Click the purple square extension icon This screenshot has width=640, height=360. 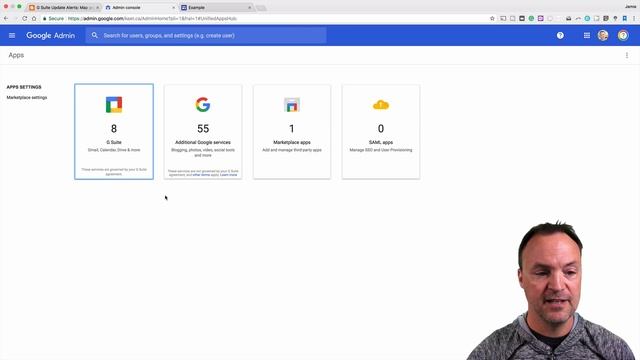point(540,18)
